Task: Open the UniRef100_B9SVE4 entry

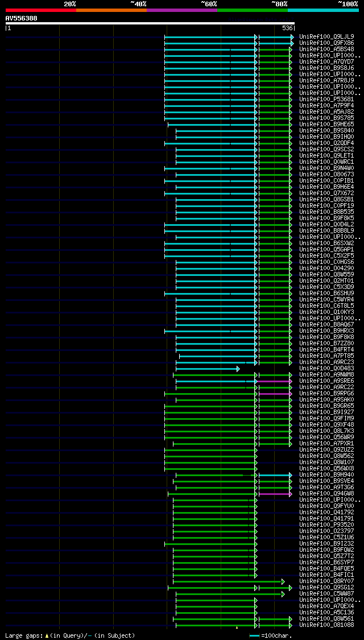Action: [326, 481]
